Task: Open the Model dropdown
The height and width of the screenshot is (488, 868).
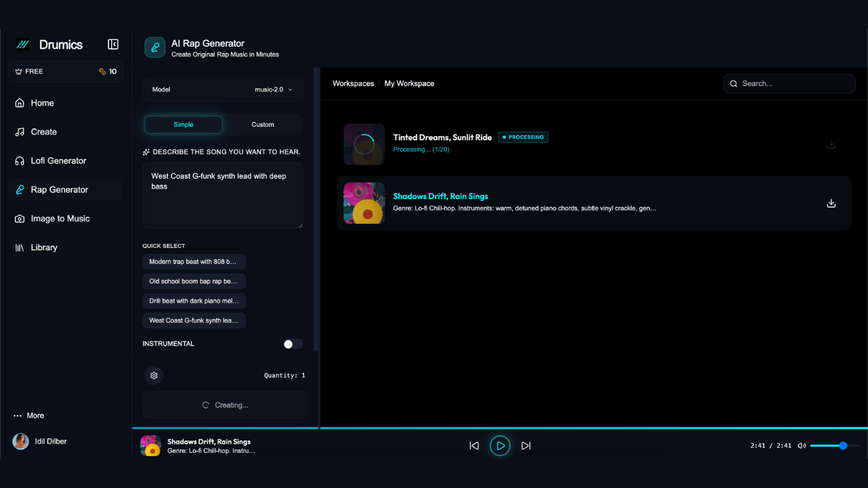Action: coord(275,89)
